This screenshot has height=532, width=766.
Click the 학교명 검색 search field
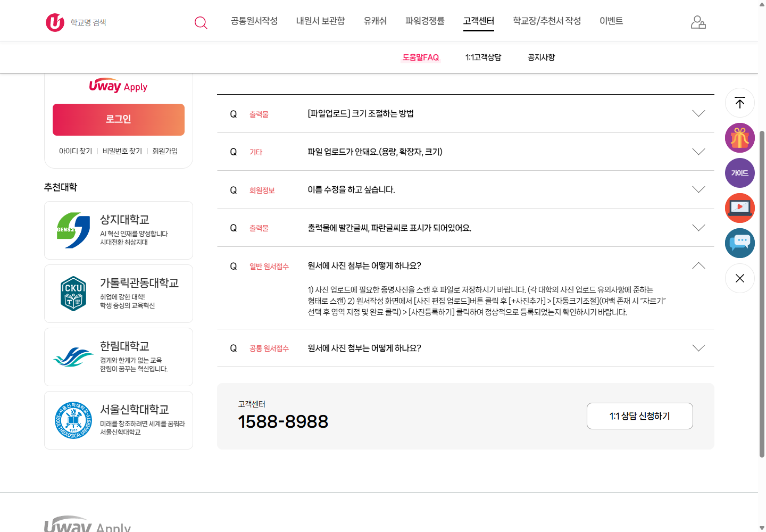pyautogui.click(x=128, y=22)
